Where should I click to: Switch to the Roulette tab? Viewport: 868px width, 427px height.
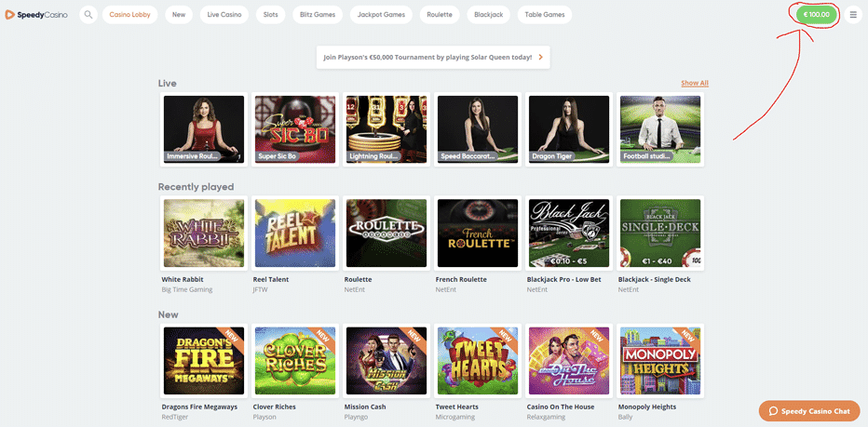(x=440, y=15)
